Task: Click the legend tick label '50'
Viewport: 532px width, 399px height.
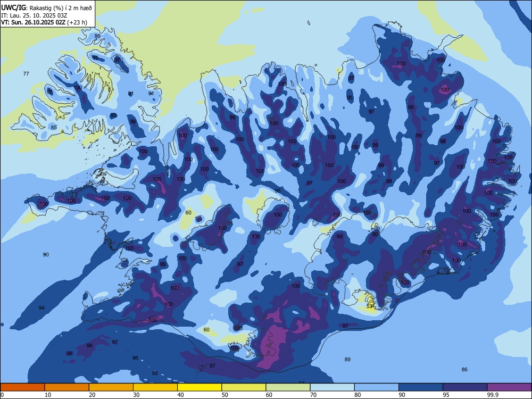Action: coord(225,395)
